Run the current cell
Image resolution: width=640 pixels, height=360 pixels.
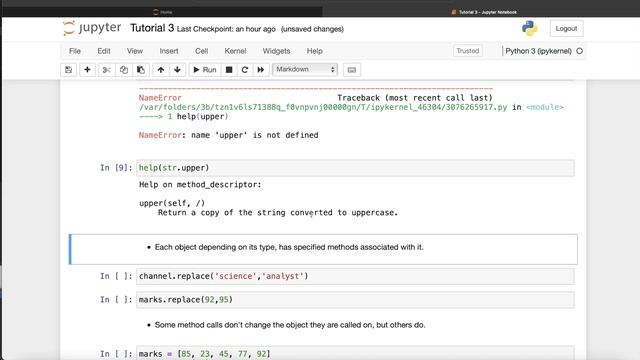pos(204,70)
